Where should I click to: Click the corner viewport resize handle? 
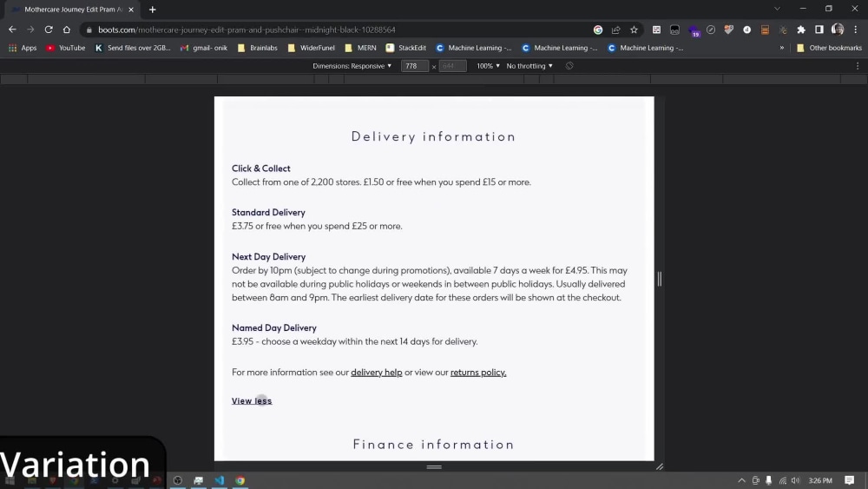point(660,466)
